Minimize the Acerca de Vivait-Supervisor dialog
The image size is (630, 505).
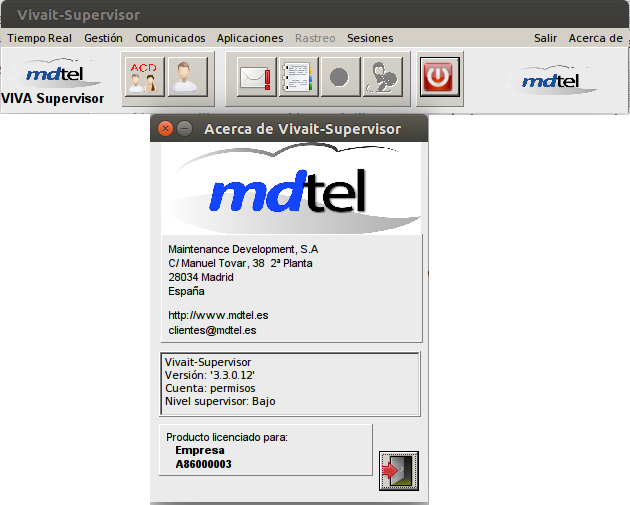point(184,129)
